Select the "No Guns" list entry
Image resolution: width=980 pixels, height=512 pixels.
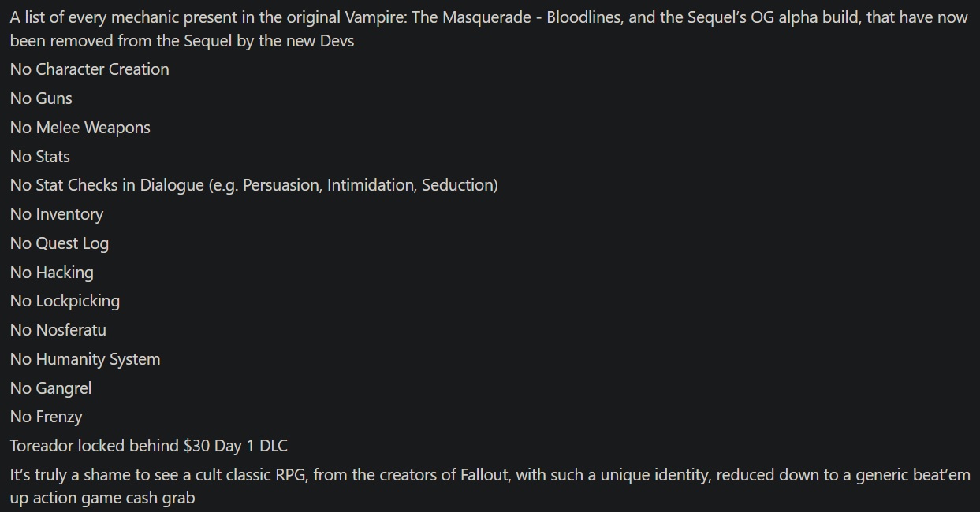click(x=41, y=98)
